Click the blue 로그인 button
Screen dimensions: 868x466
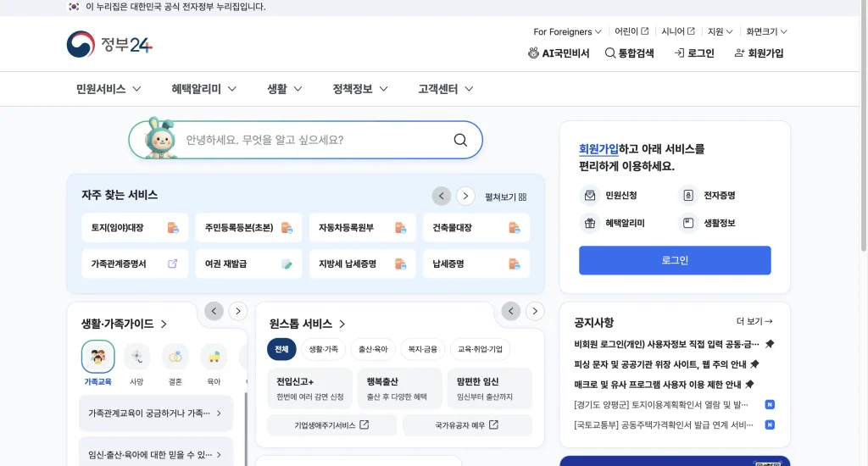[675, 260]
